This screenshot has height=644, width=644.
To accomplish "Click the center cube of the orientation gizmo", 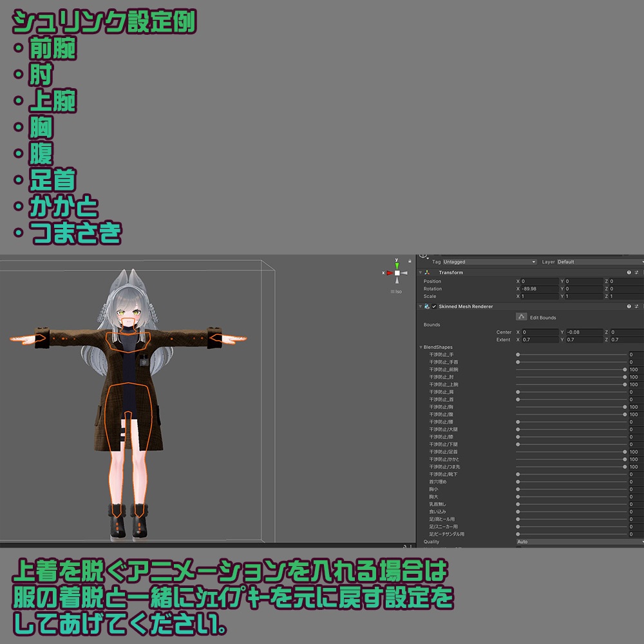I will click(x=397, y=273).
